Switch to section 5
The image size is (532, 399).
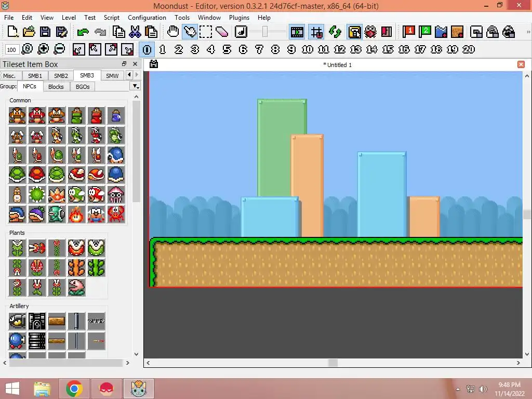coord(227,49)
